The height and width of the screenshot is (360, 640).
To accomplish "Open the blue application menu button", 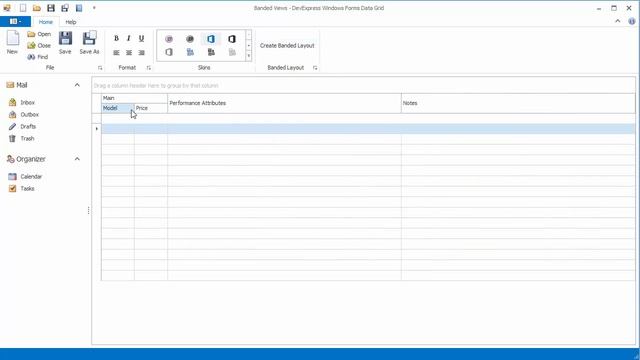I will [15, 22].
